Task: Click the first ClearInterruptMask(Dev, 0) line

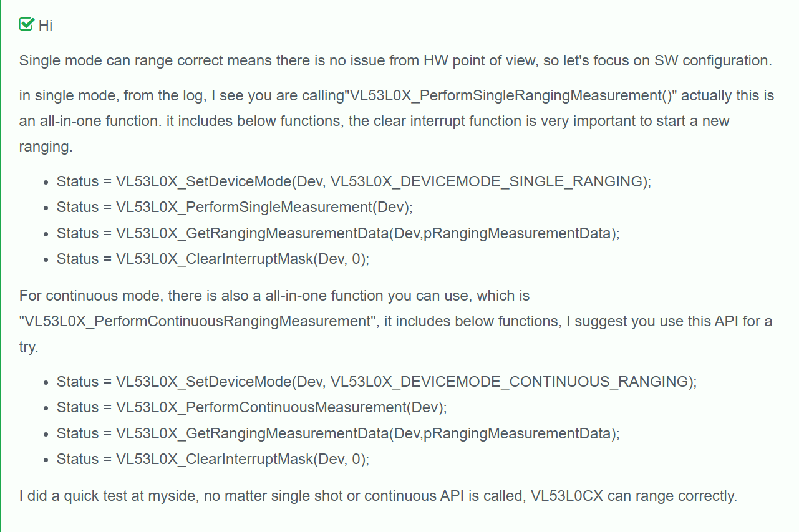Action: tap(213, 259)
